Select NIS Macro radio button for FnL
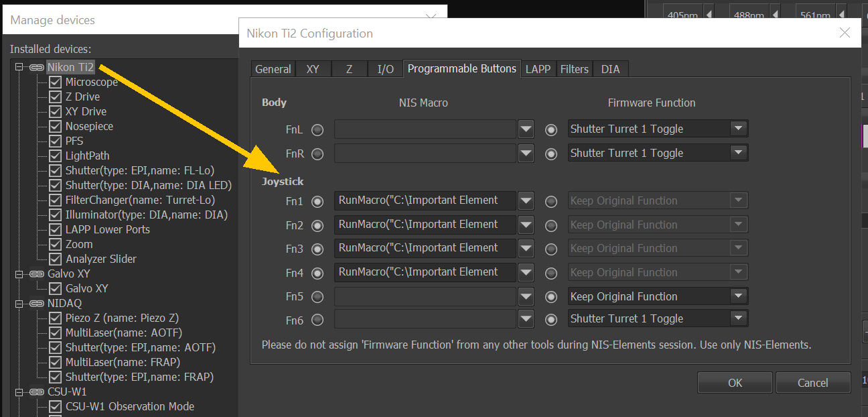The height and width of the screenshot is (417, 868). pos(317,129)
